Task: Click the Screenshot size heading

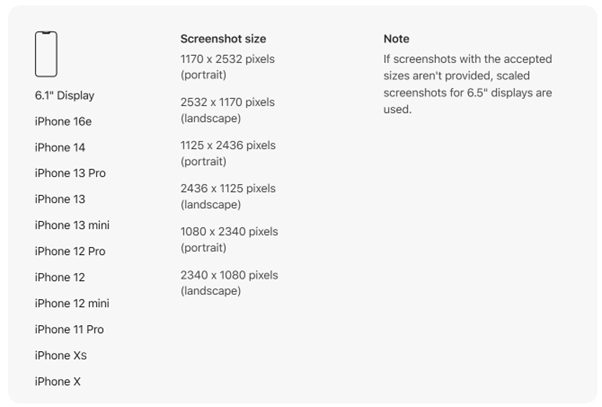Action: (223, 39)
